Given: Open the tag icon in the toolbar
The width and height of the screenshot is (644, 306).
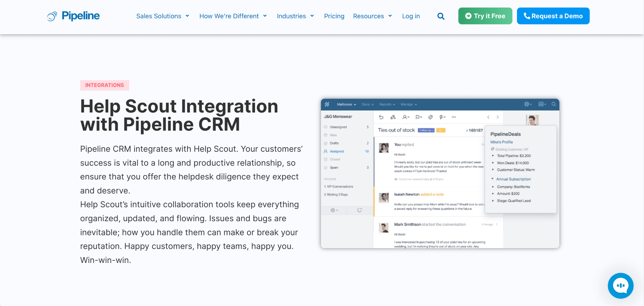Looking at the screenshot, I should pos(430,117).
